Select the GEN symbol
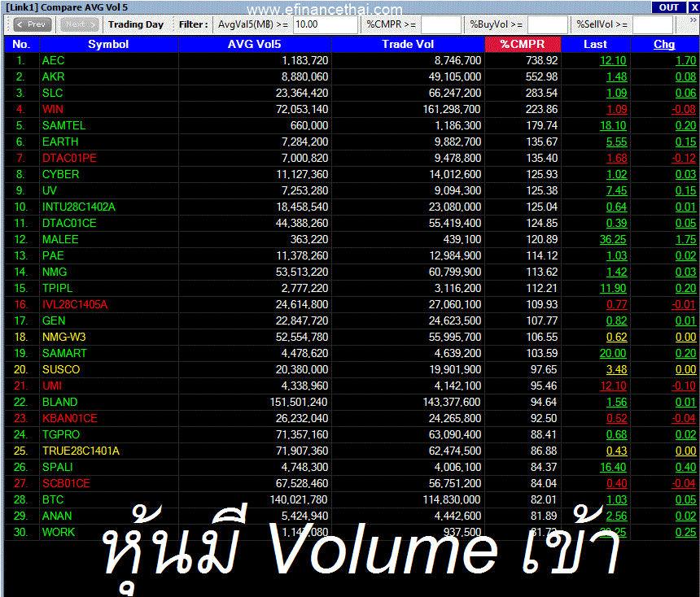The height and width of the screenshot is (597, 700). coord(54,320)
